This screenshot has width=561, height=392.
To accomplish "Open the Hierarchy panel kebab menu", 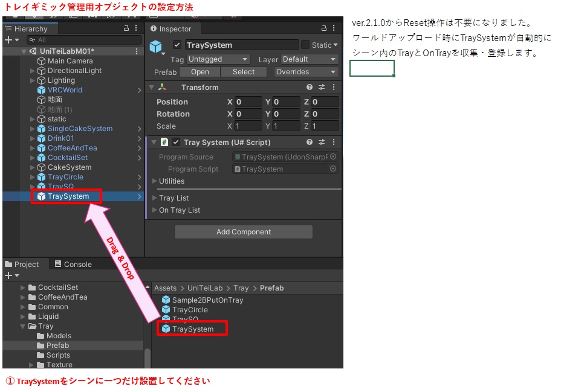I will [x=136, y=28].
